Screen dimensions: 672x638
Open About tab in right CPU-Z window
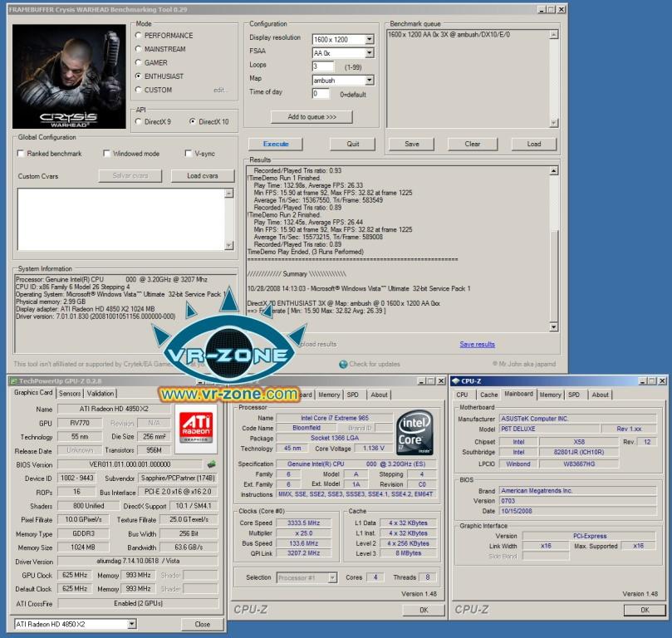coord(601,395)
